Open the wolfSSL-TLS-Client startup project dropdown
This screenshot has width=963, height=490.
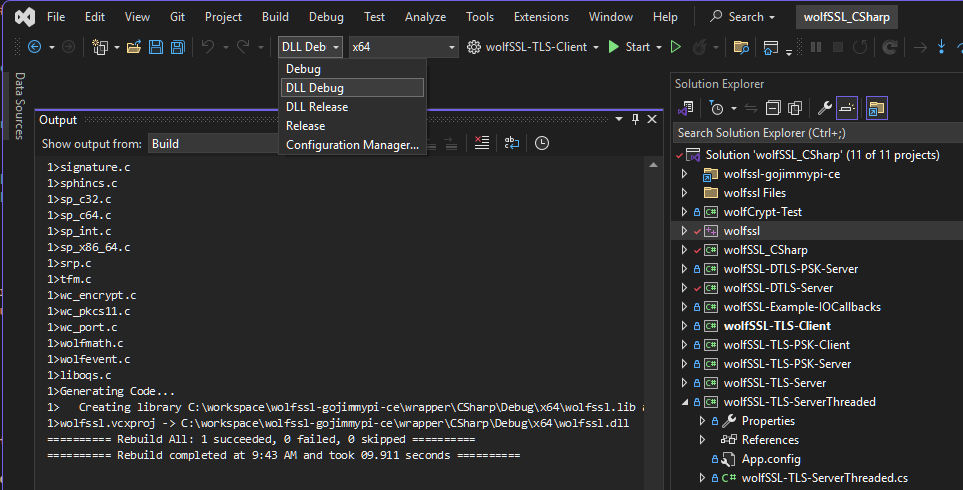pos(596,47)
